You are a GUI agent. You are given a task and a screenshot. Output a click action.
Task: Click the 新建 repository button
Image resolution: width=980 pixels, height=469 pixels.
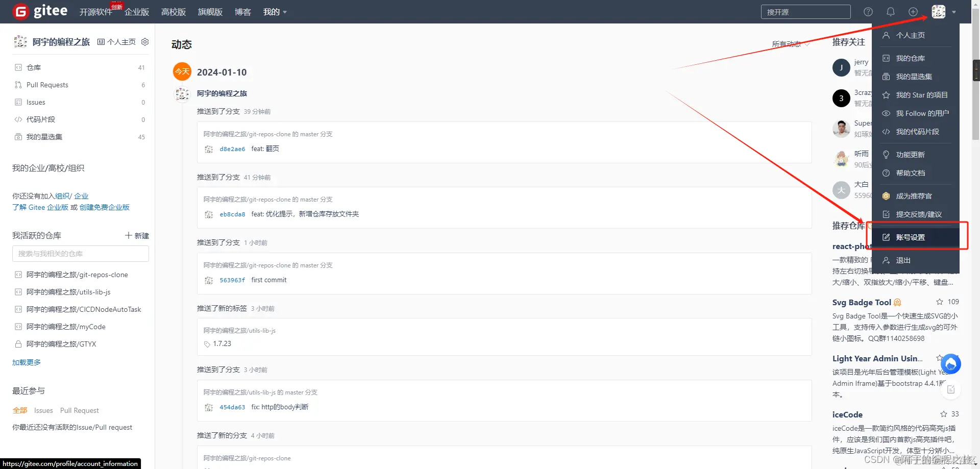click(x=137, y=235)
